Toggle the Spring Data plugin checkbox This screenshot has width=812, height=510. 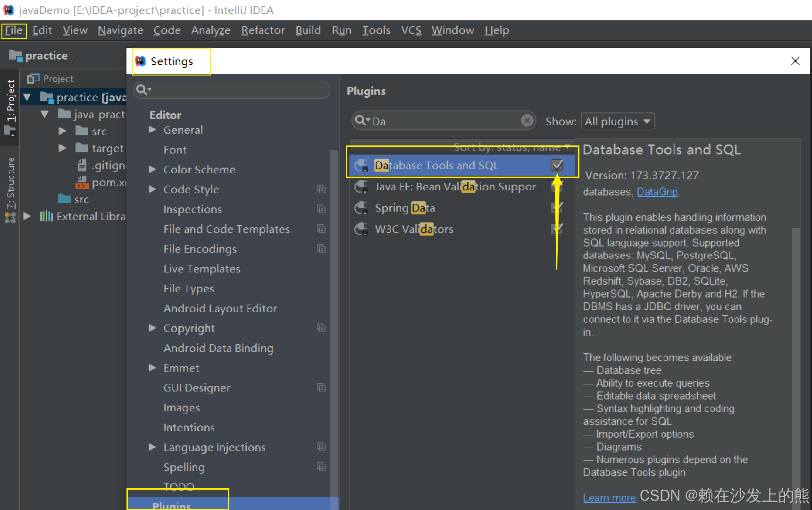[x=557, y=208]
